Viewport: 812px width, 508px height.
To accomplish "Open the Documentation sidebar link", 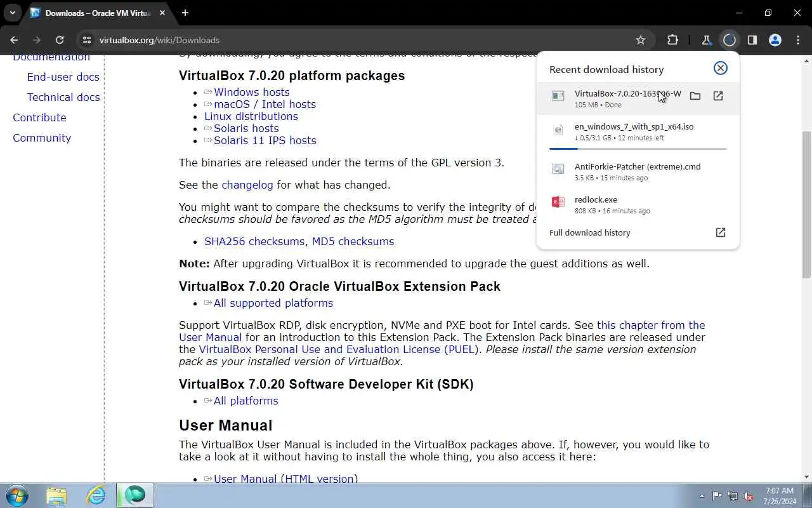I will (x=51, y=58).
